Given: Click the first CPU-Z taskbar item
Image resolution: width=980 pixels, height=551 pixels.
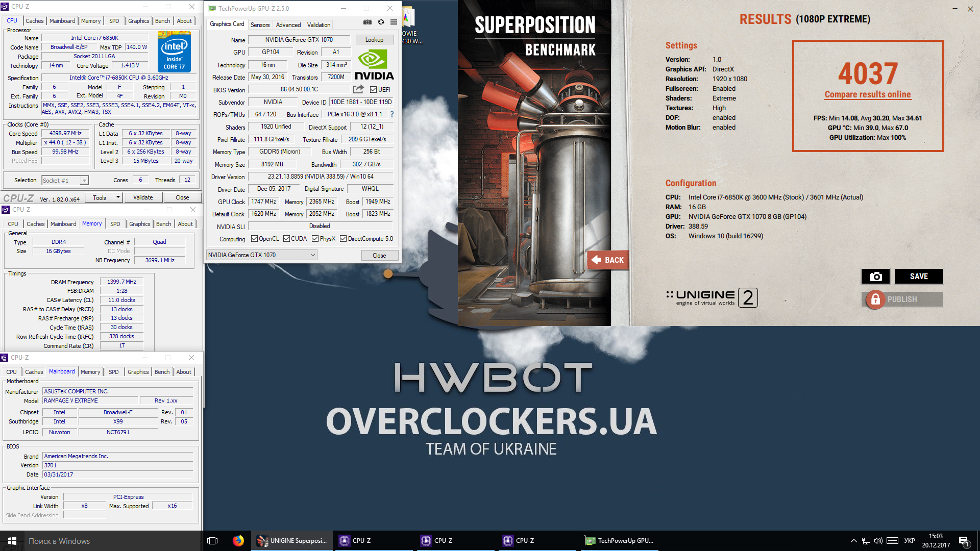Looking at the screenshot, I should click(374, 541).
